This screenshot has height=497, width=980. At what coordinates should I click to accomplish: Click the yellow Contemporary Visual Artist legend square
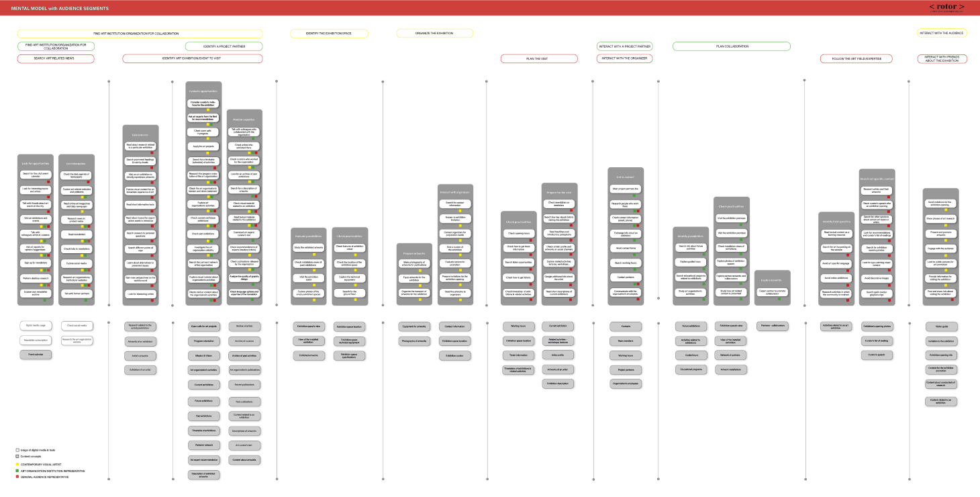point(17,464)
